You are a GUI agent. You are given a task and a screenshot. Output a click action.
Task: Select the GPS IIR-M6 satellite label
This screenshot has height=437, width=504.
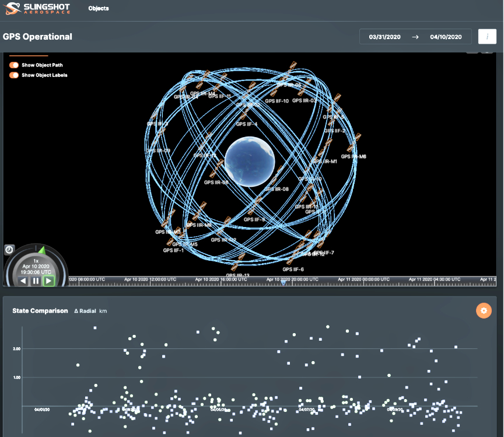click(x=353, y=156)
